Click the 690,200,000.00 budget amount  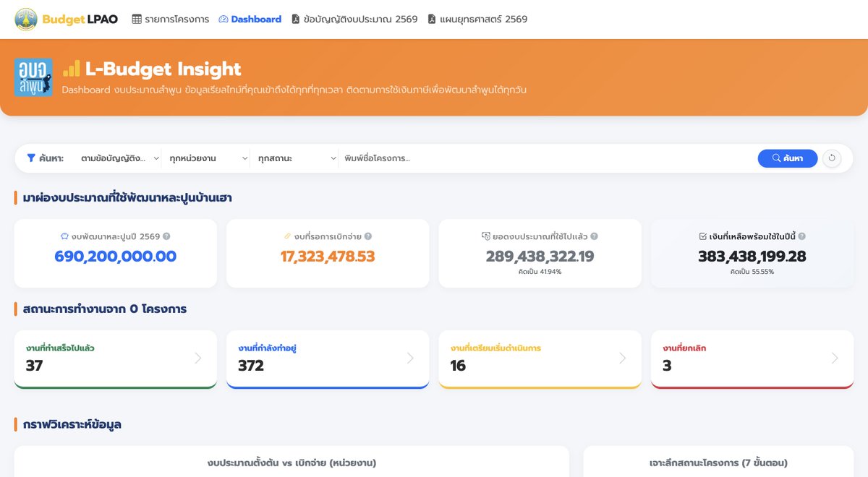pyautogui.click(x=116, y=256)
